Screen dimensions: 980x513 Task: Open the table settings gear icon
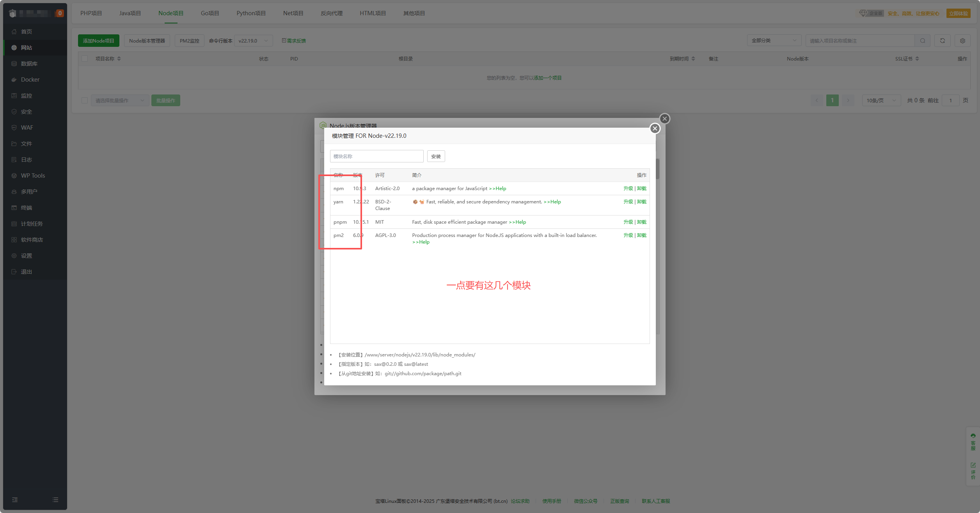(962, 41)
